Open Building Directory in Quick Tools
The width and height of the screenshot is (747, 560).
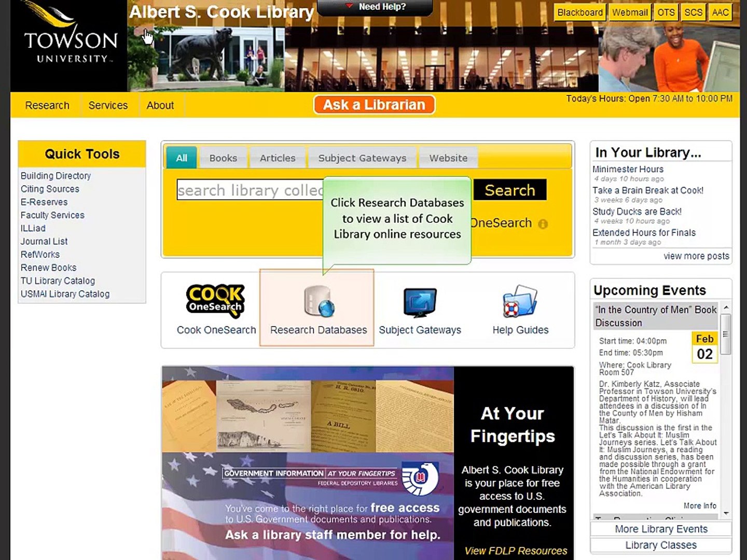pos(56,176)
